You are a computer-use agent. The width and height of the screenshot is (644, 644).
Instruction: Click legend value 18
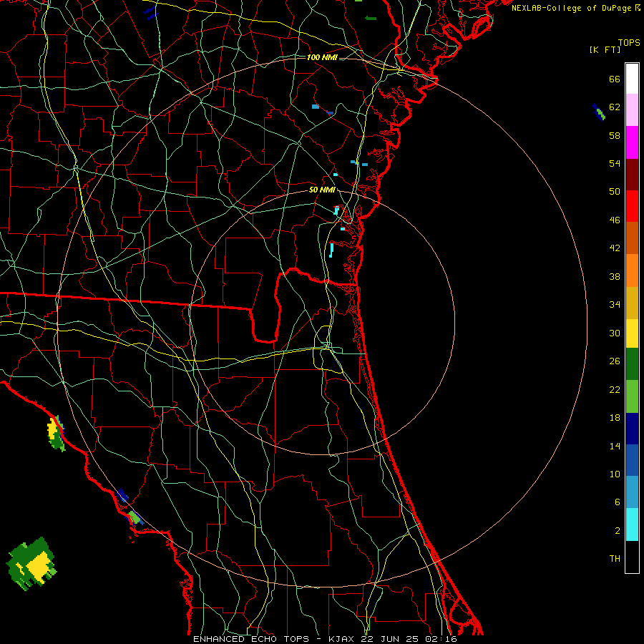pyautogui.click(x=615, y=418)
